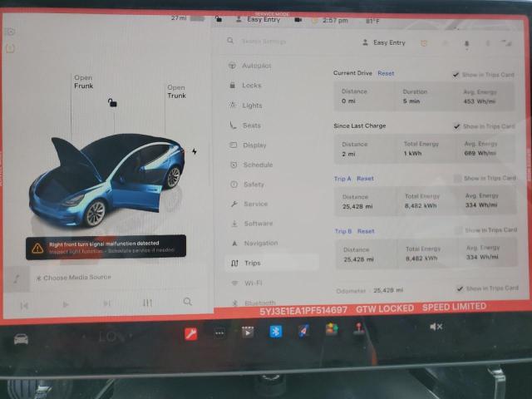Rename Trip B label
532x399 pixels.
click(343, 231)
